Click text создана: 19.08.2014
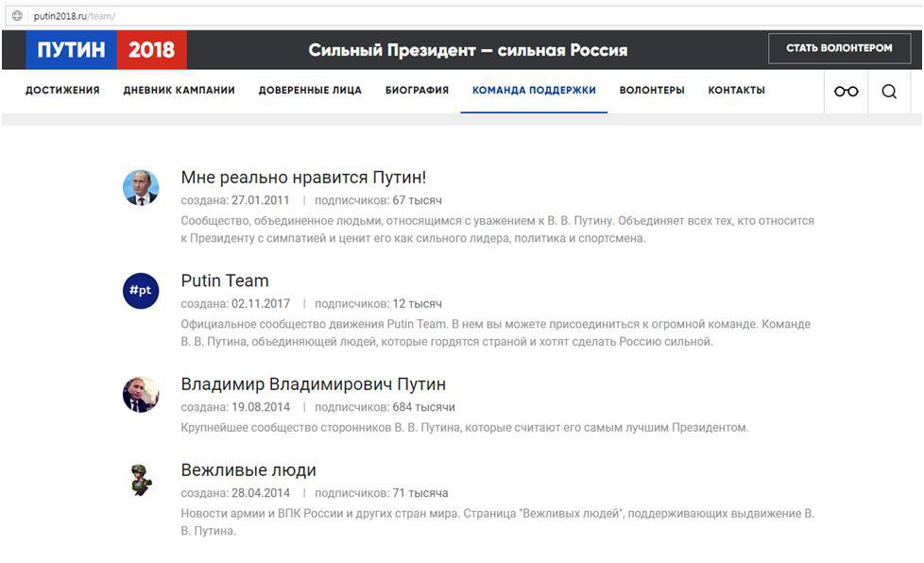This screenshot has width=924, height=563. (235, 407)
